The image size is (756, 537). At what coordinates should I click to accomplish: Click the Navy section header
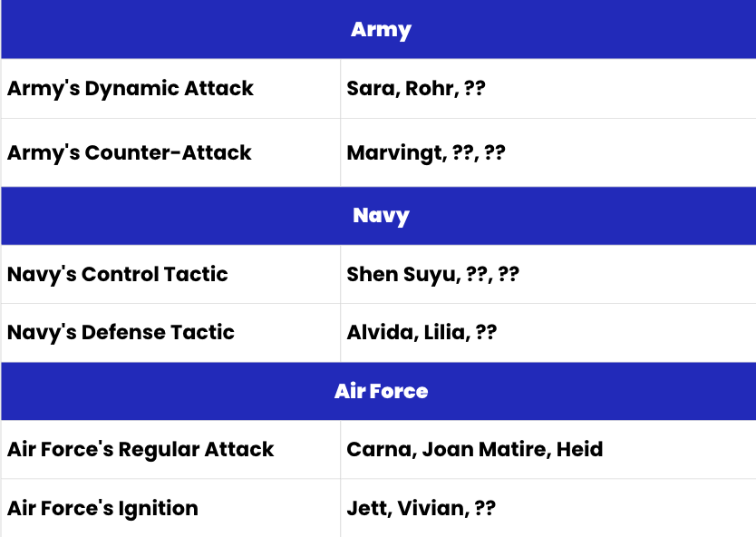(x=381, y=216)
